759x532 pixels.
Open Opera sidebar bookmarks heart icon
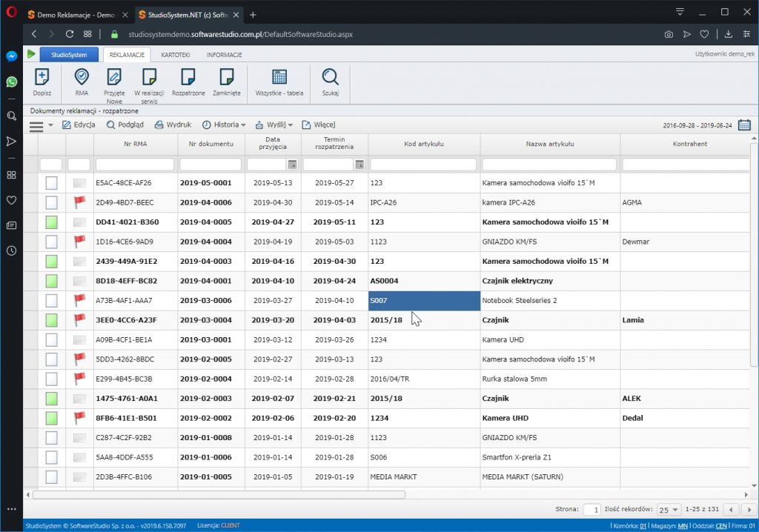(12, 200)
